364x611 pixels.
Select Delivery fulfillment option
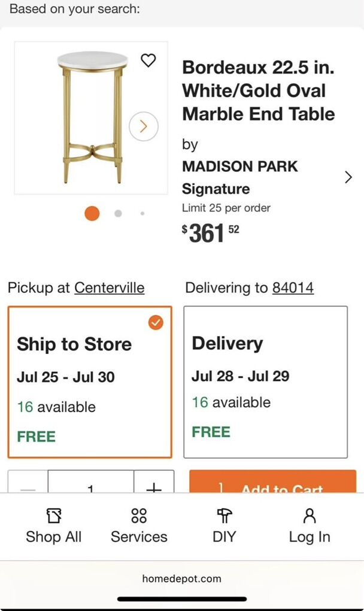tap(265, 382)
